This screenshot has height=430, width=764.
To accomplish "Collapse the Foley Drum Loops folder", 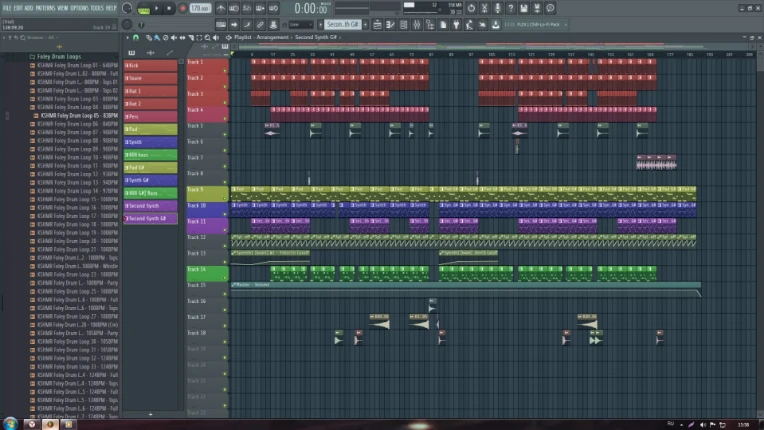I will 59,56.
